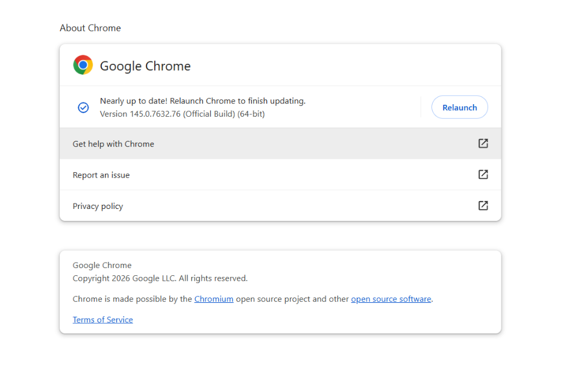Click the external link icon beside Report an issue

(483, 175)
